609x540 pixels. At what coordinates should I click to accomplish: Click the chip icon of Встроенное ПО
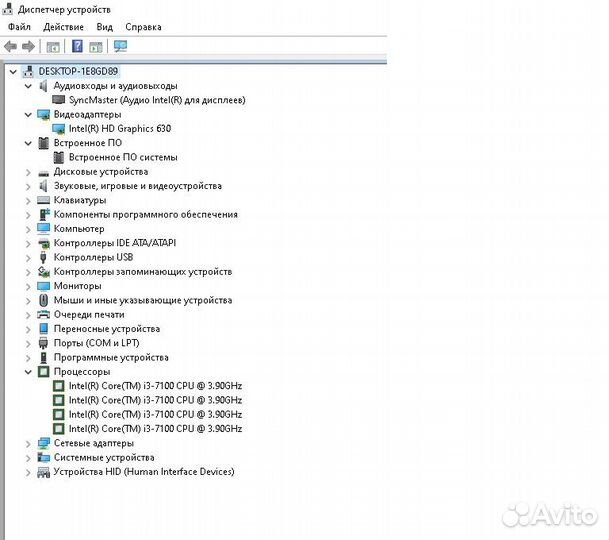point(44,143)
